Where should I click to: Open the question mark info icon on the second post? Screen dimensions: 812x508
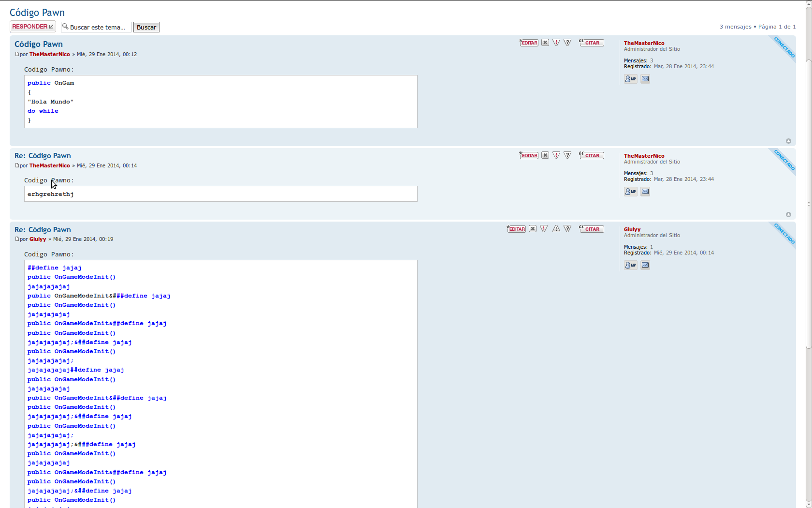[567, 155]
